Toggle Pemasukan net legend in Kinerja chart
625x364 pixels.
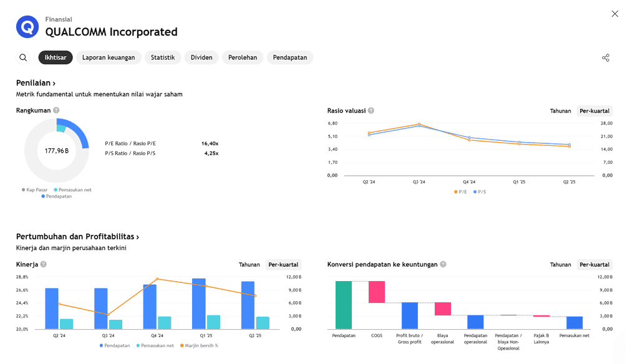point(155,346)
